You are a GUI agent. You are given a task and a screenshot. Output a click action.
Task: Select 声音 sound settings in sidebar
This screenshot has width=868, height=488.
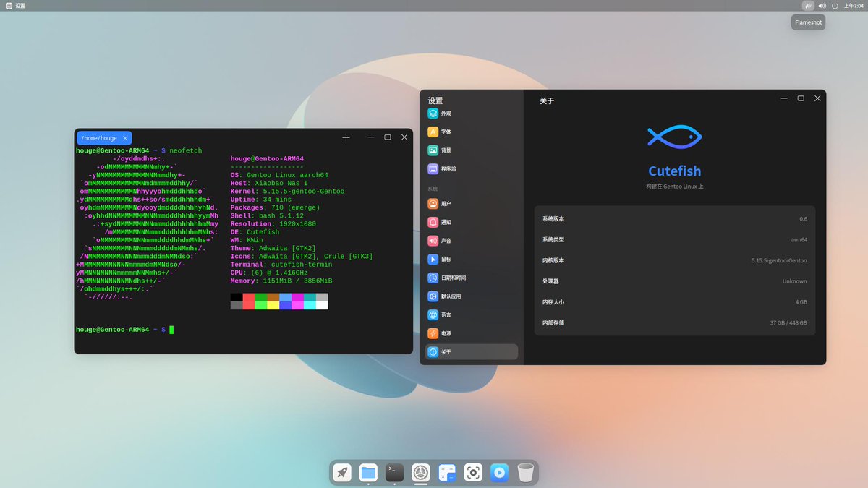pyautogui.click(x=472, y=241)
